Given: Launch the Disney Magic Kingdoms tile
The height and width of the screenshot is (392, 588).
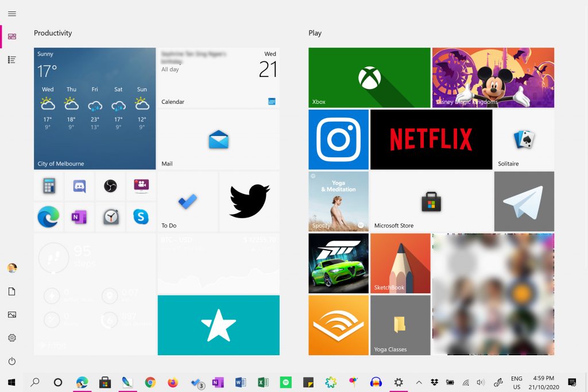Looking at the screenshot, I should tap(493, 77).
